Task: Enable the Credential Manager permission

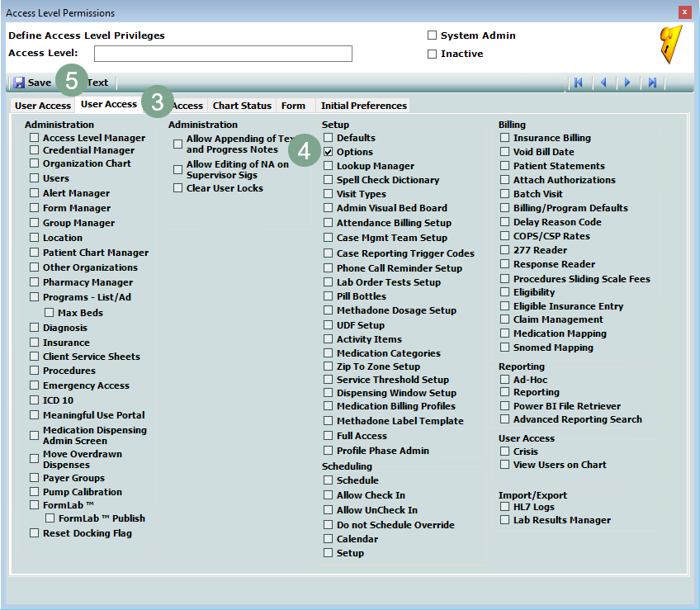Action: click(35, 150)
